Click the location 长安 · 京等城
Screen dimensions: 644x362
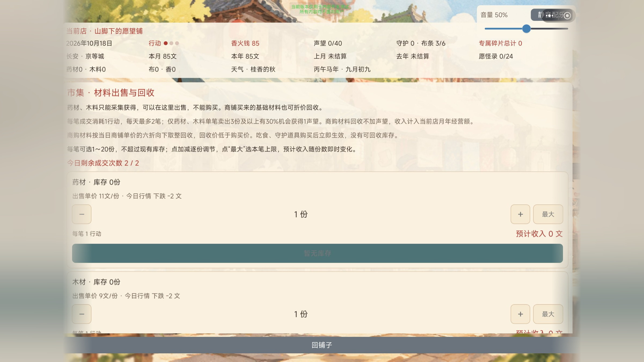(85, 56)
